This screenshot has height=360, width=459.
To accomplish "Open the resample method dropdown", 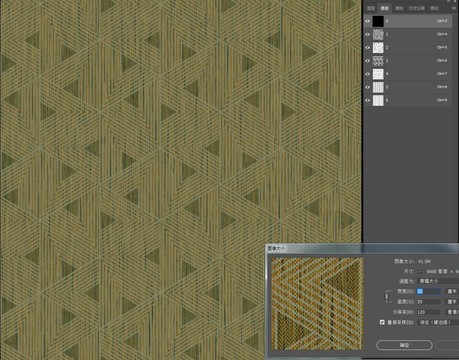I will [438, 322].
